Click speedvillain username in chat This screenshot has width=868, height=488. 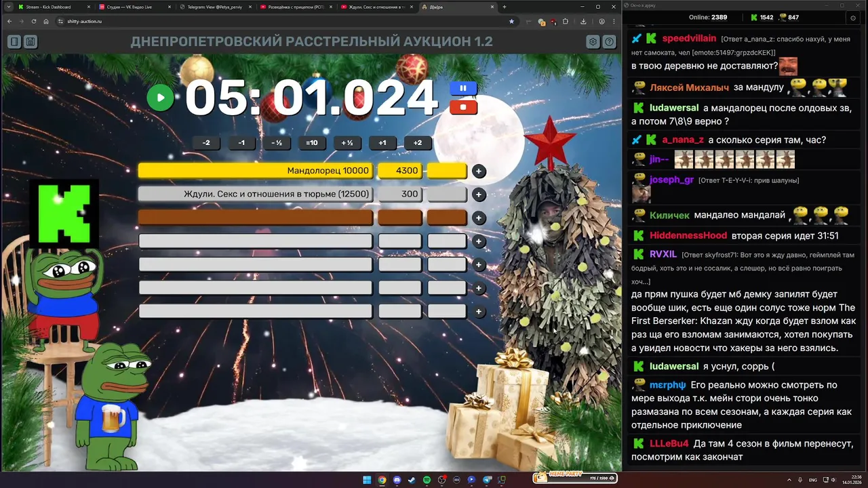(689, 39)
